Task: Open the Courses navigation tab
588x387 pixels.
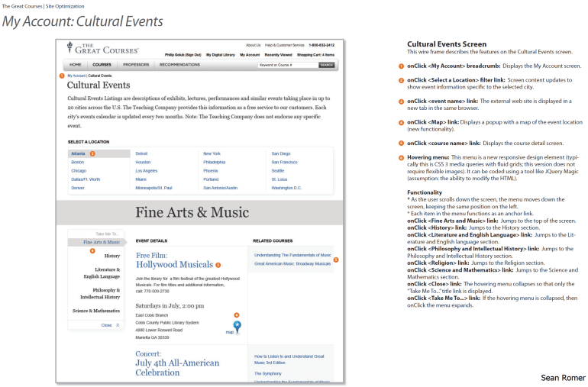Action: (x=102, y=65)
